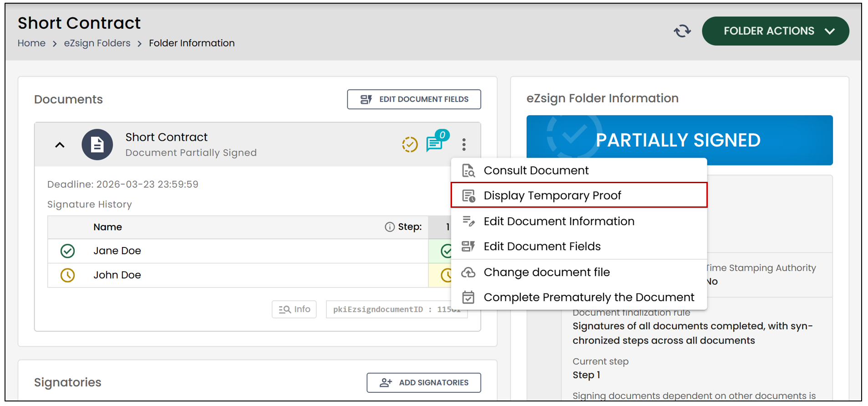Open the document comments bubble icon
The image size is (868, 406).
[435, 144]
